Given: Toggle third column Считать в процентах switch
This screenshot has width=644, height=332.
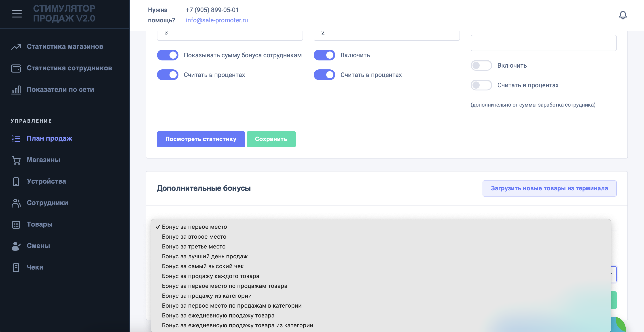Looking at the screenshot, I should point(481,85).
